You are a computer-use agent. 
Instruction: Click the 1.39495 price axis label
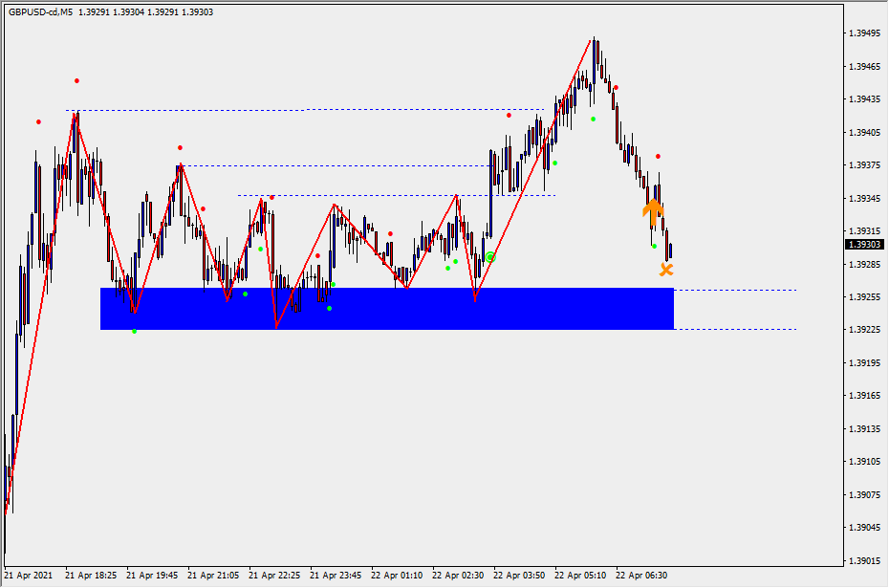864,33
